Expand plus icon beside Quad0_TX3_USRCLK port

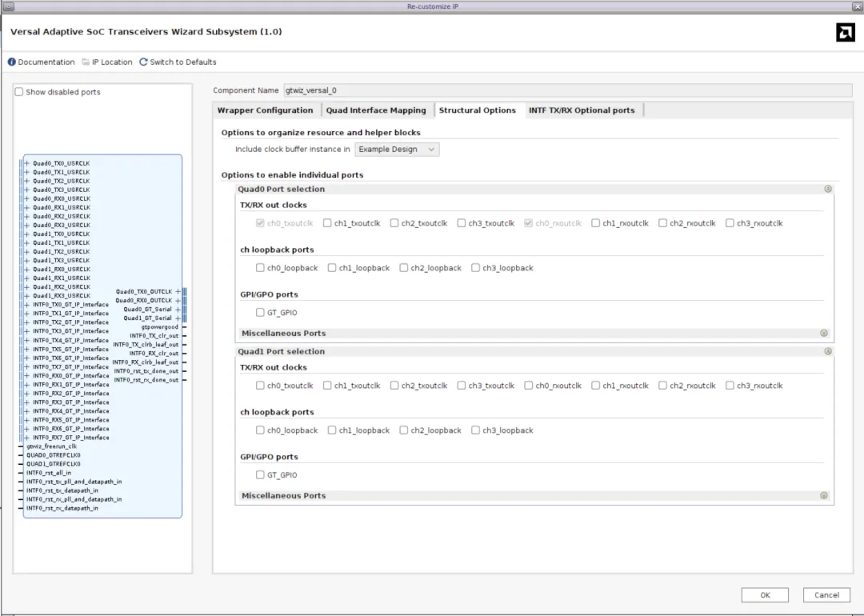click(x=26, y=190)
